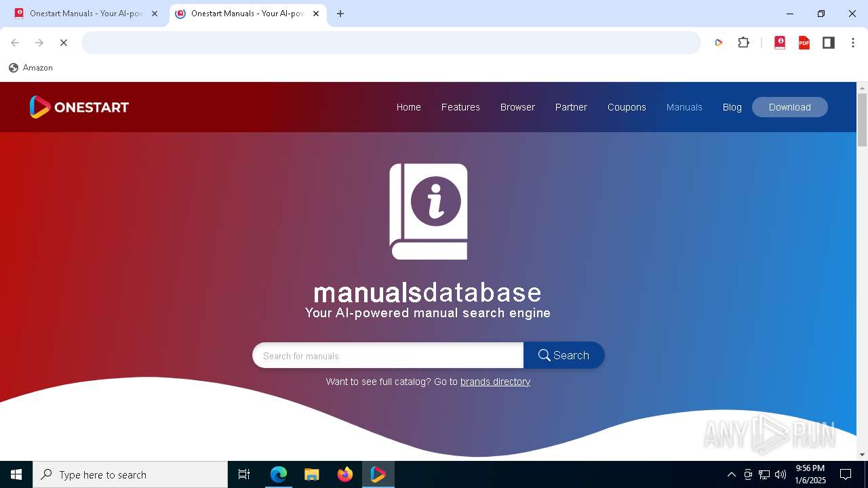Click the Search for manuals field
868x488 pixels.
pyautogui.click(x=388, y=355)
